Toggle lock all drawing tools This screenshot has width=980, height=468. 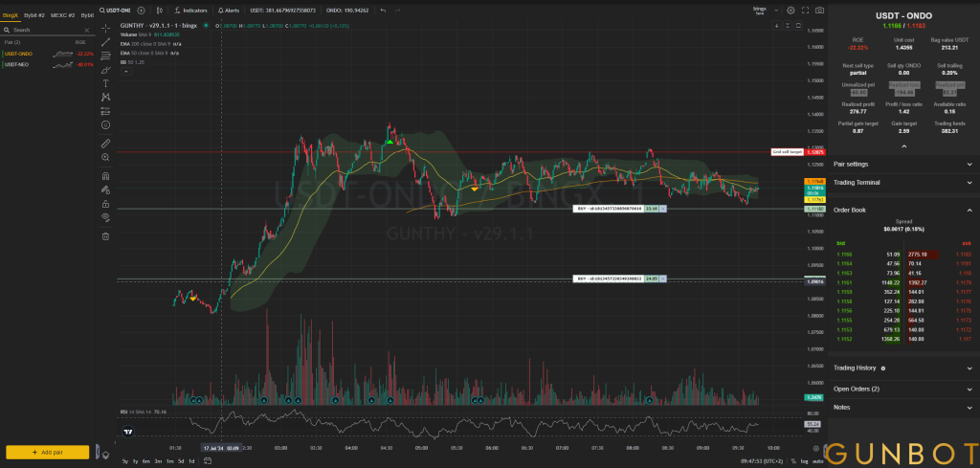pos(105,204)
